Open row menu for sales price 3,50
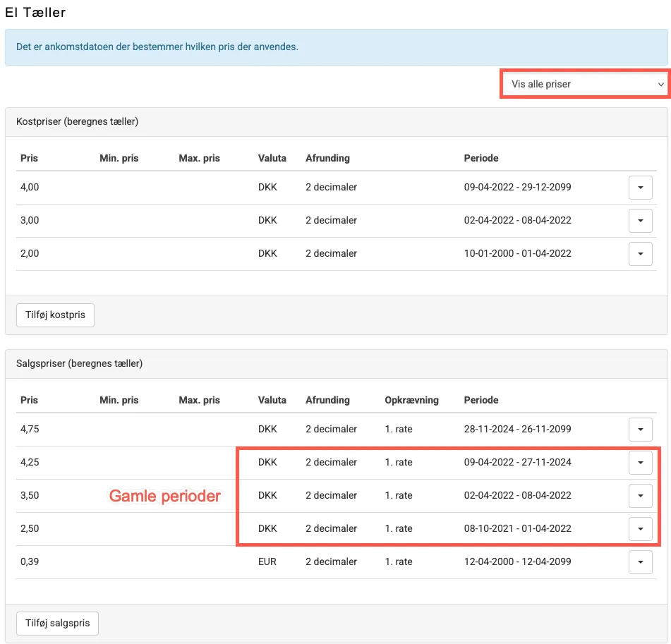Viewport: 671px width, 644px height. tap(640, 496)
